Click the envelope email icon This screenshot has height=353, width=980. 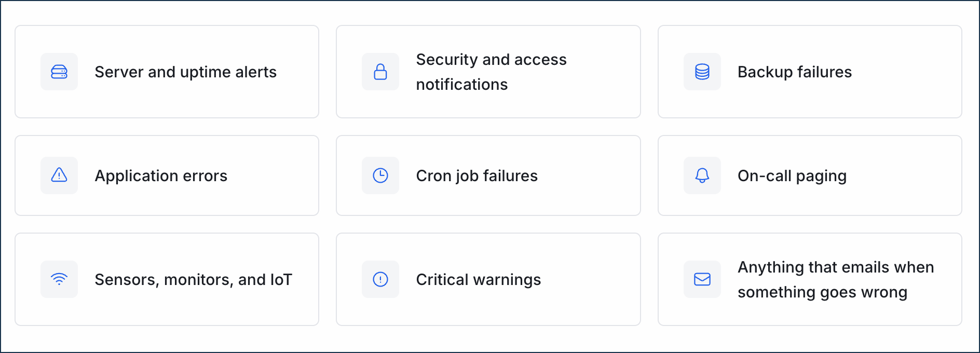click(x=702, y=279)
